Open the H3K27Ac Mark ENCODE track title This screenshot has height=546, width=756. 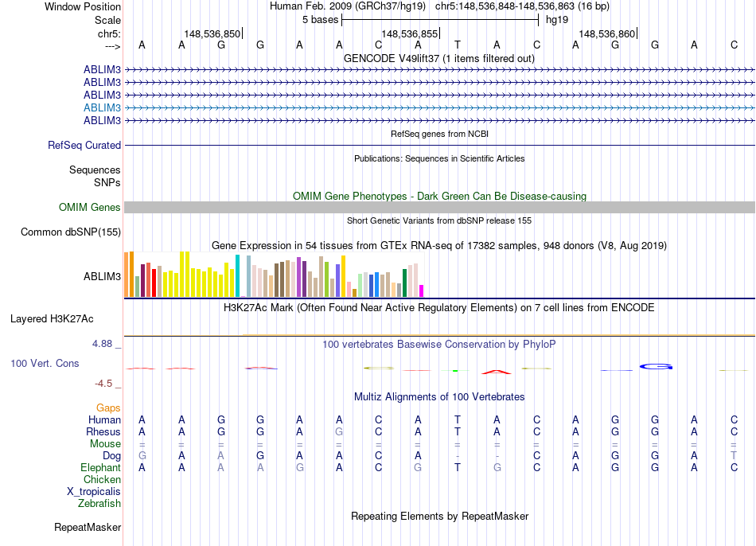click(439, 308)
